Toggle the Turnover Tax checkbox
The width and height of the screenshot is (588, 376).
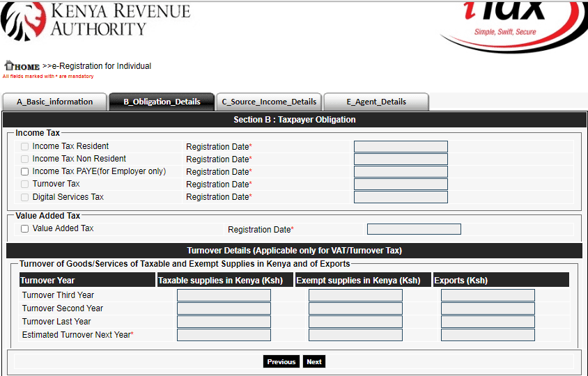[25, 184]
